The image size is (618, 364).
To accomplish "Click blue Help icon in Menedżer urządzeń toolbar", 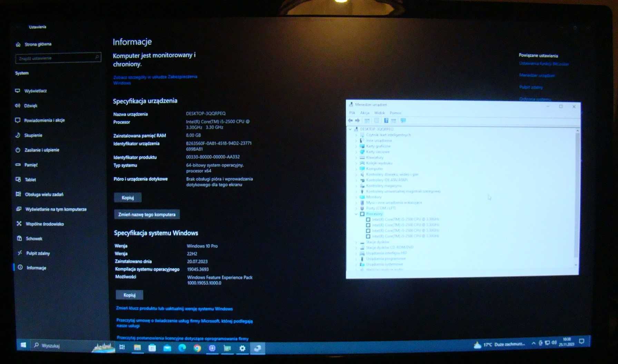I will (x=386, y=120).
